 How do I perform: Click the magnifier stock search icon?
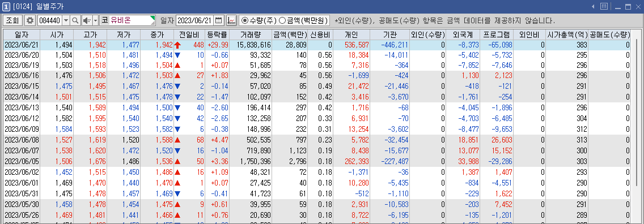[x=75, y=20]
